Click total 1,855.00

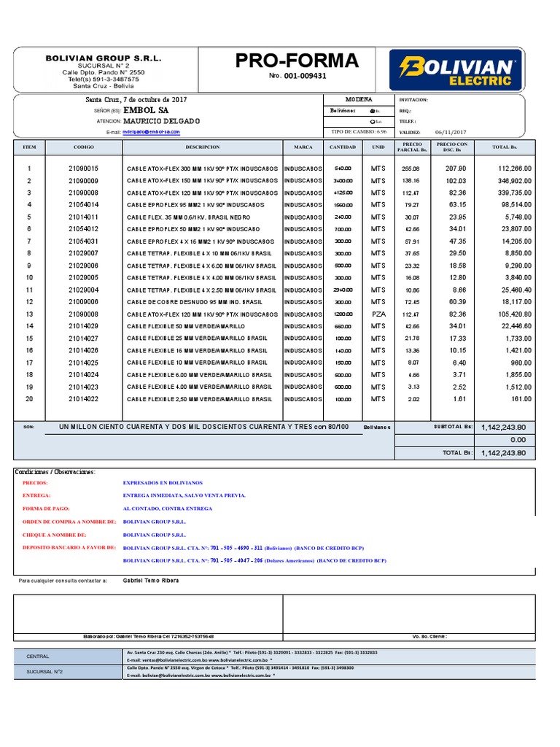[x=518, y=375]
